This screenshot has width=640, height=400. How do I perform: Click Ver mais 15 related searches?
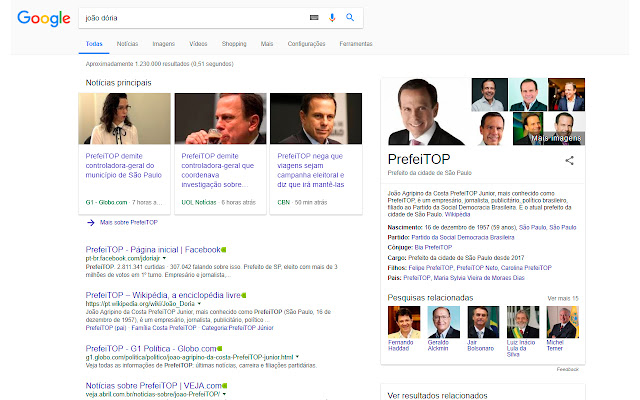[563, 298]
